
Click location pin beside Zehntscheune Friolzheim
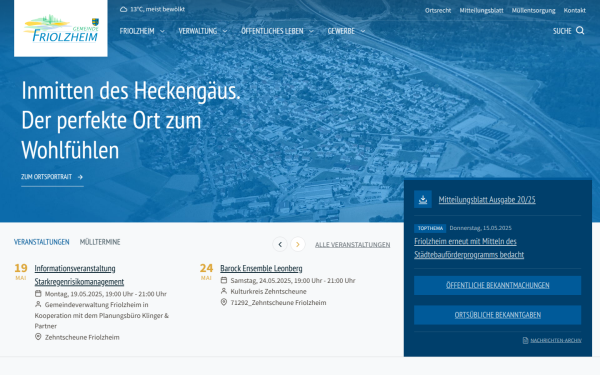tap(38, 337)
